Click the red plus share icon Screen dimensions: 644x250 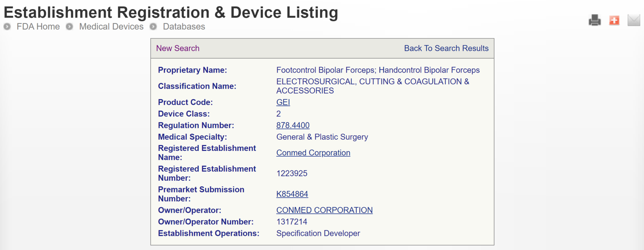(614, 20)
